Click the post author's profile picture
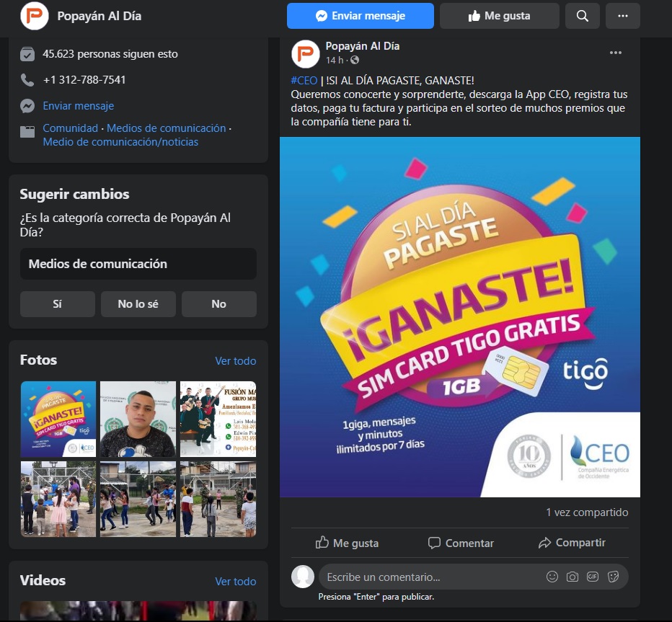Viewport: 672px width, 622px height. pos(305,54)
